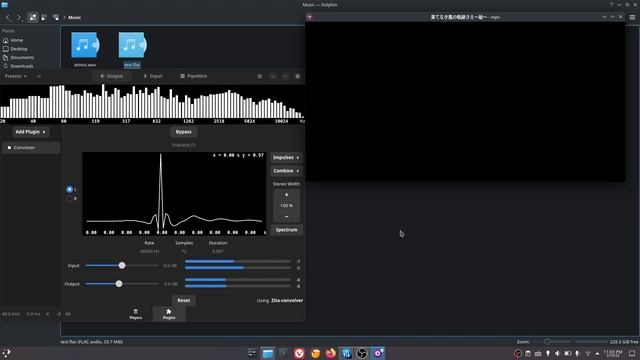Switch to the Plugins bottom tab
640x360 pixels.
click(169, 314)
